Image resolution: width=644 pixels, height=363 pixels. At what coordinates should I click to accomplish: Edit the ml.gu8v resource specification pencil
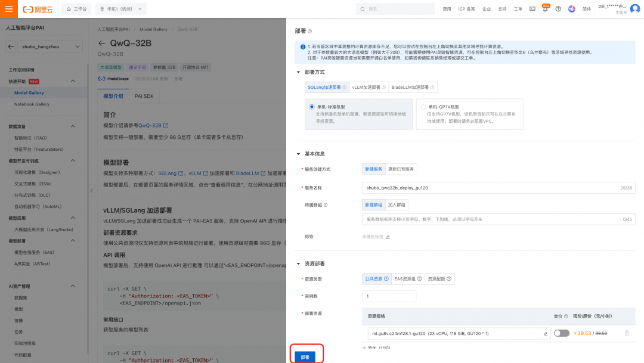click(546, 334)
